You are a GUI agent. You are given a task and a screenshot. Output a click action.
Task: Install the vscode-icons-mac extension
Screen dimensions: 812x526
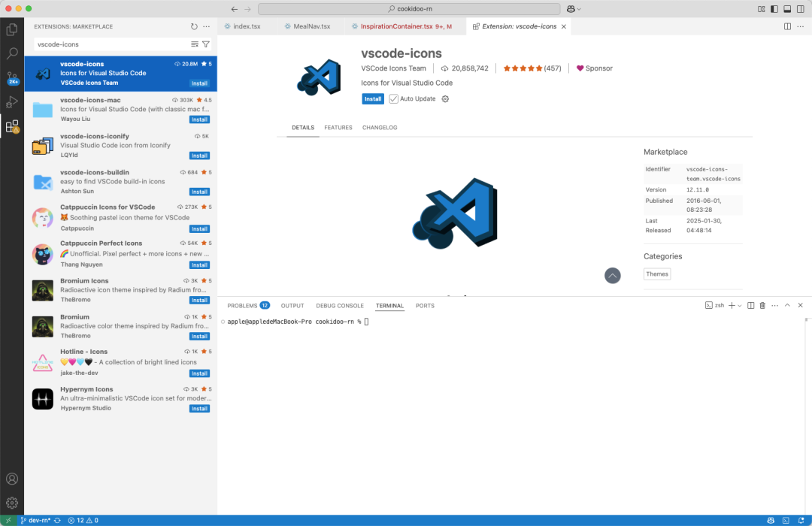(199, 119)
